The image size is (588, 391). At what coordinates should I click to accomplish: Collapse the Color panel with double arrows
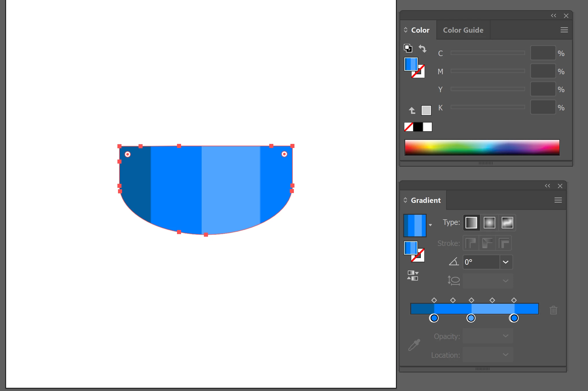pos(553,16)
